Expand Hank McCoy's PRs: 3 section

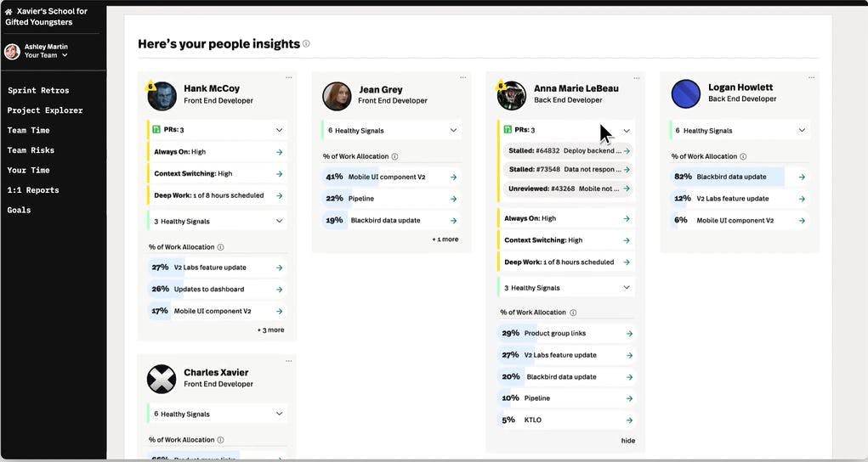click(279, 130)
